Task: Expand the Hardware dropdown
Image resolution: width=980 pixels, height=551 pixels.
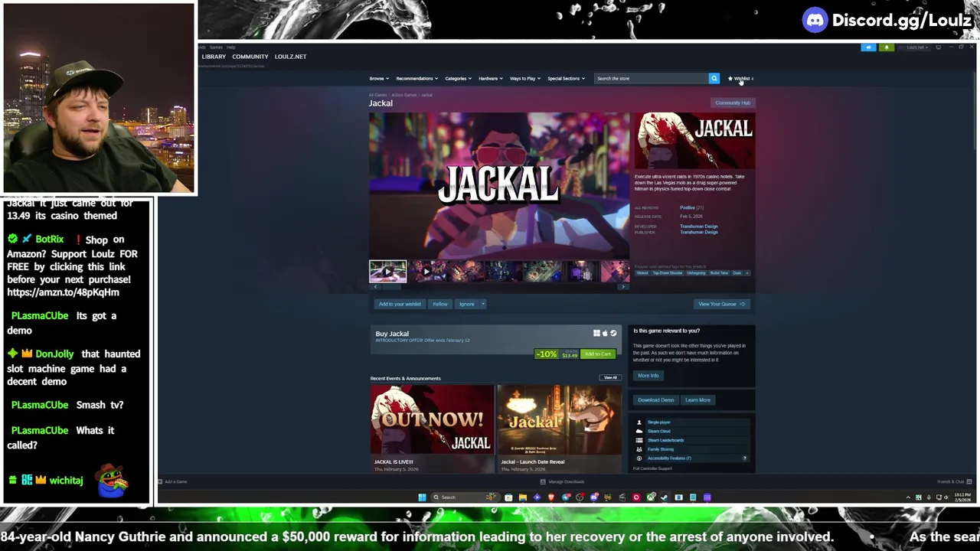Action: pyautogui.click(x=490, y=78)
